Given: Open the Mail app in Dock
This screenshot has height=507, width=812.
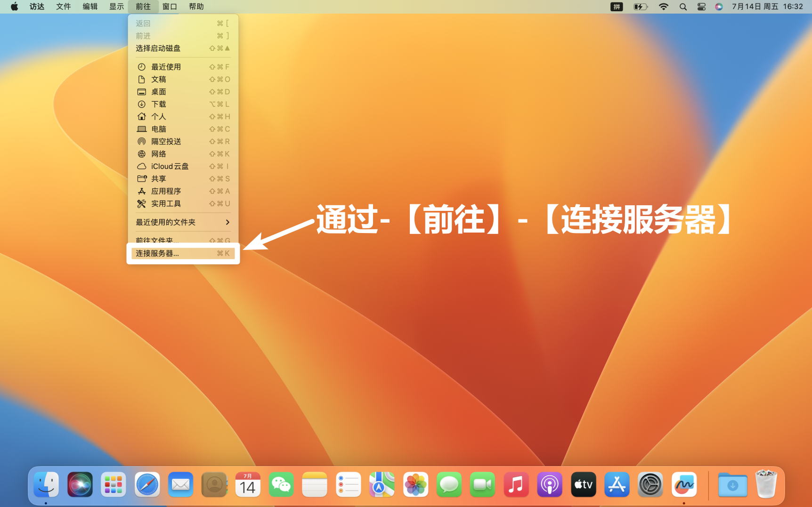Looking at the screenshot, I should (181, 484).
